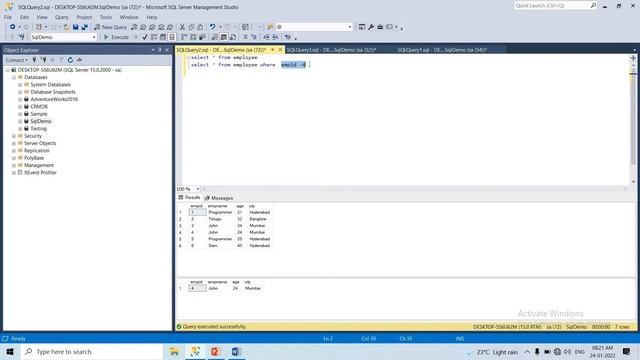Open the Properties wrench icon
This screenshot has height=360, width=640.
tap(371, 27)
